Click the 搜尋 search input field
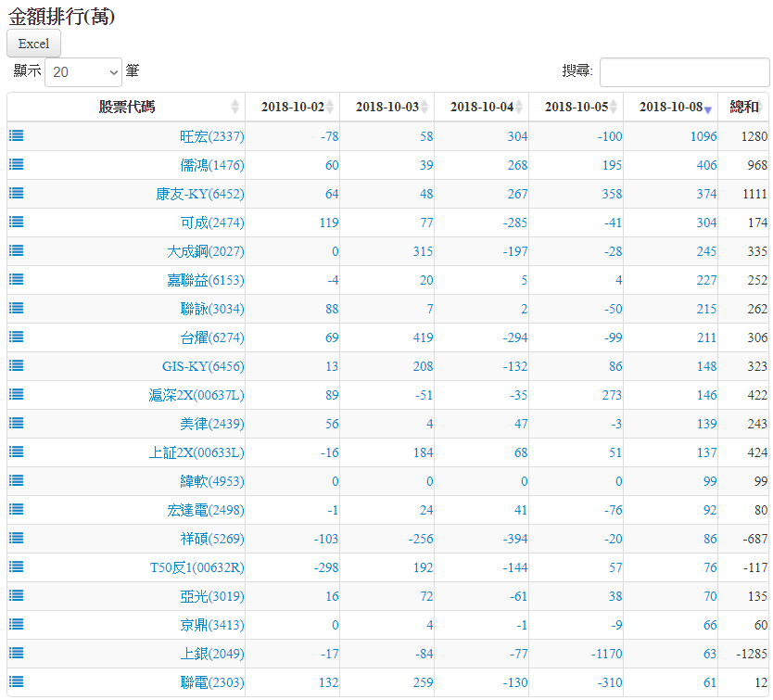Screen dimensions: 773x700 pyautogui.click(x=684, y=71)
